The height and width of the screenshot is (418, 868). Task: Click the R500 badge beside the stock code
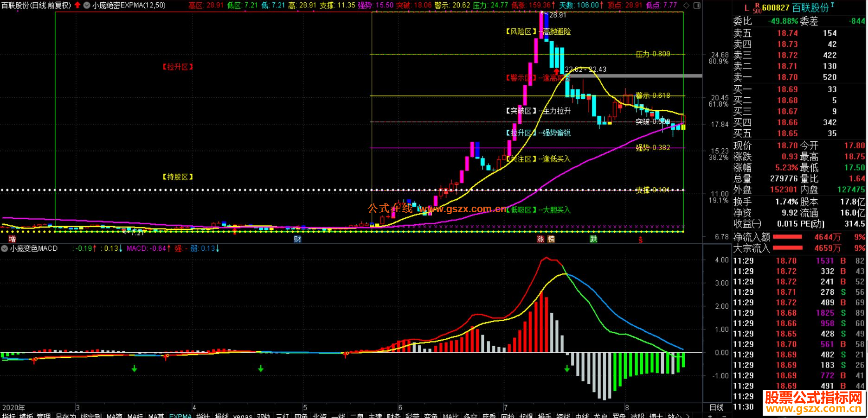click(757, 8)
